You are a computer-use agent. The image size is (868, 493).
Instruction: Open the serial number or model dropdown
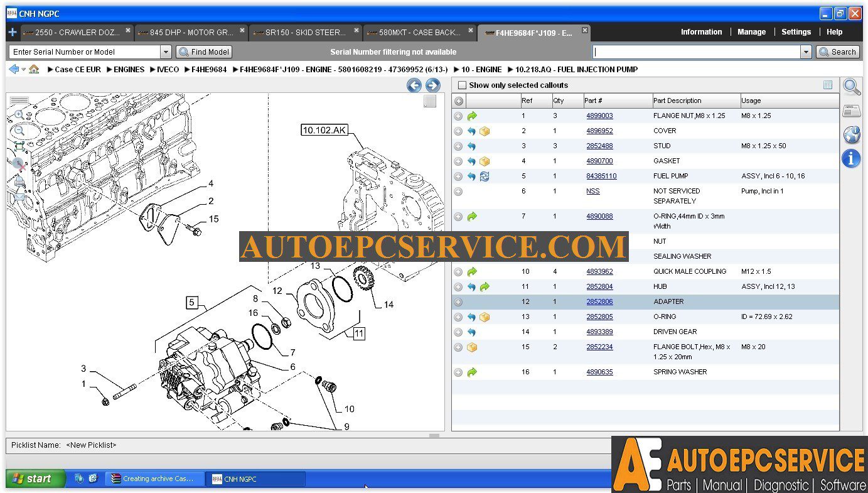point(166,52)
